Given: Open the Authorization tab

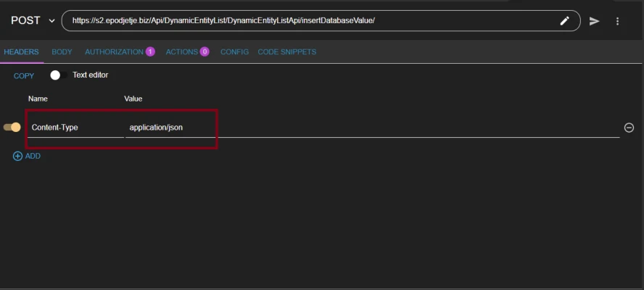Looking at the screenshot, I should pyautogui.click(x=120, y=52).
